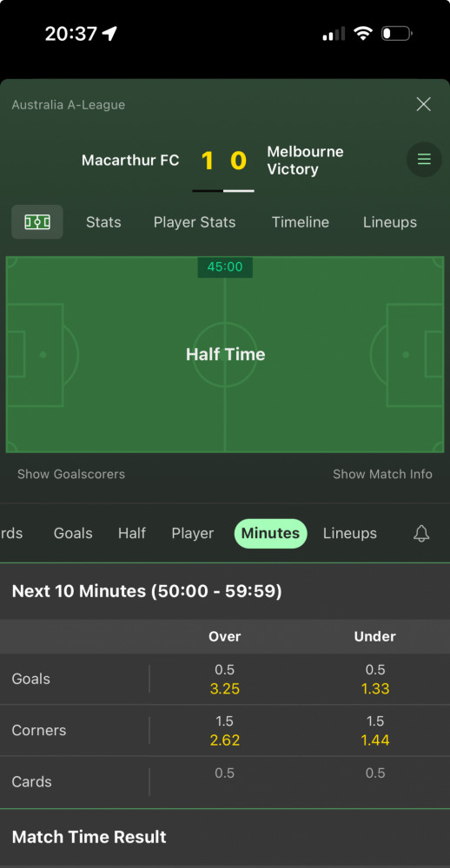Open the green hamburger menu icon
This screenshot has width=450, height=868.
424,160
